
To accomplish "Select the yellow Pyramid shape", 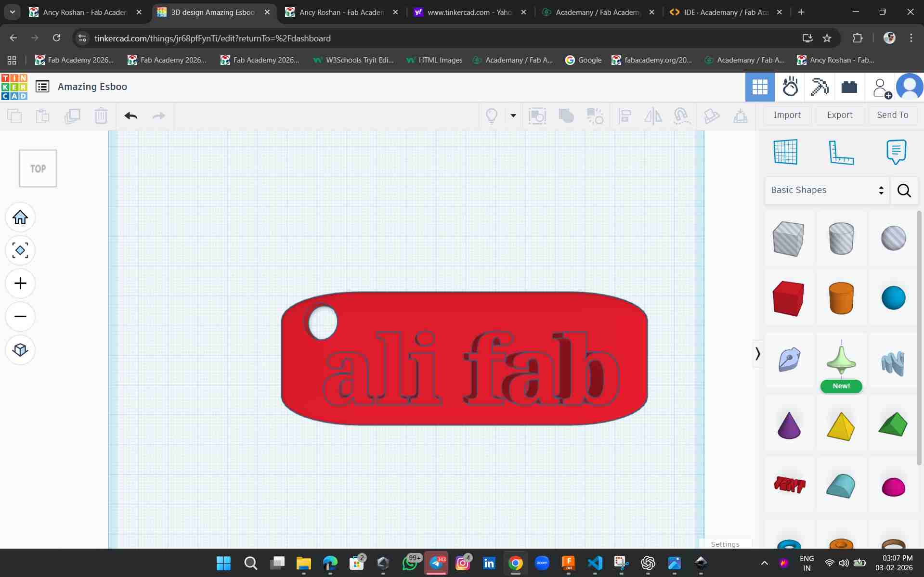I will click(x=841, y=426).
